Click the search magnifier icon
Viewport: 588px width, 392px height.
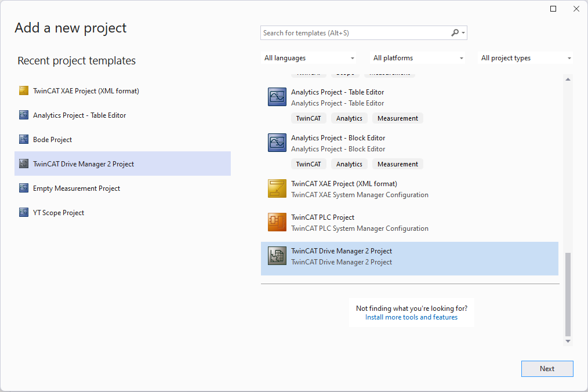pyautogui.click(x=455, y=32)
